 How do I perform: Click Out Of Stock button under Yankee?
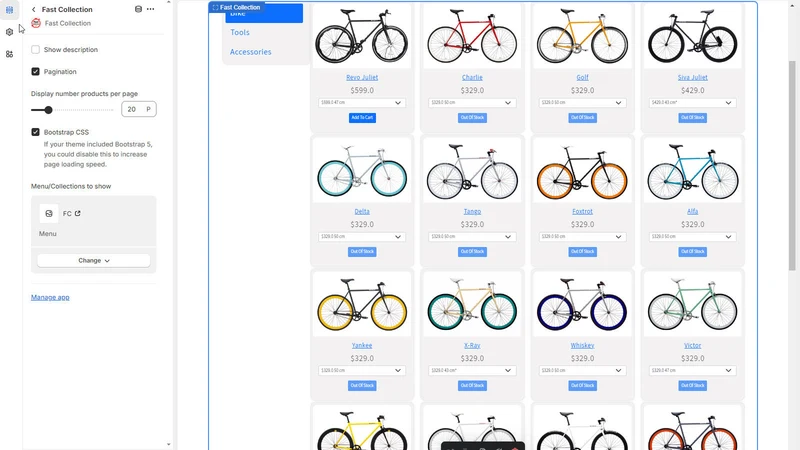pyautogui.click(x=362, y=386)
